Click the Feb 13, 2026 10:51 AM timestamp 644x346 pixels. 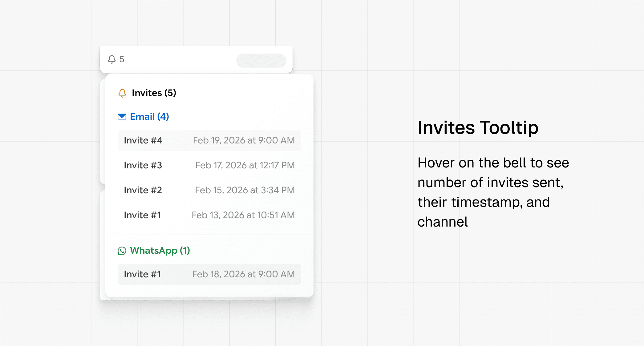(x=243, y=215)
